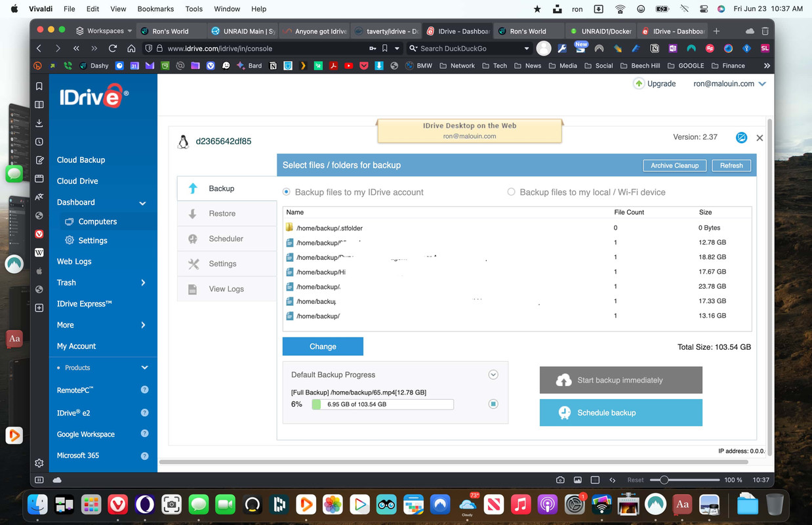The image size is (812, 525).
Task: Stop the running backup with the stop icon
Action: tap(493, 404)
